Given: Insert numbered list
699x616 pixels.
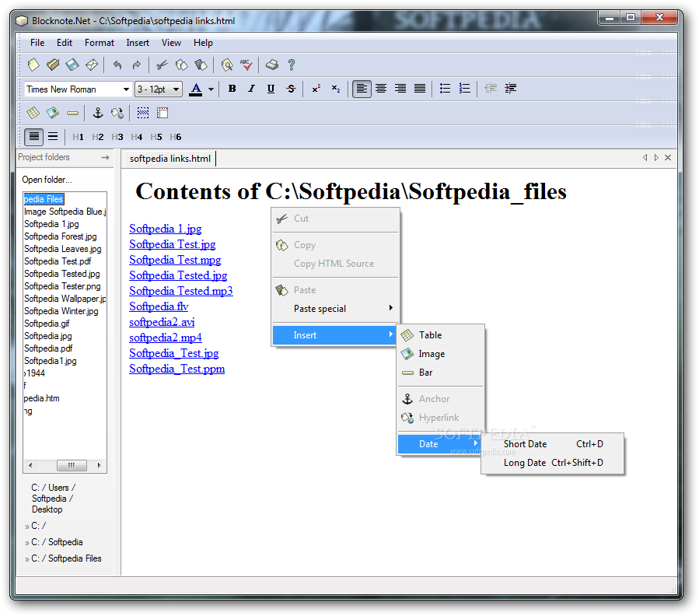Looking at the screenshot, I should pyautogui.click(x=464, y=89).
